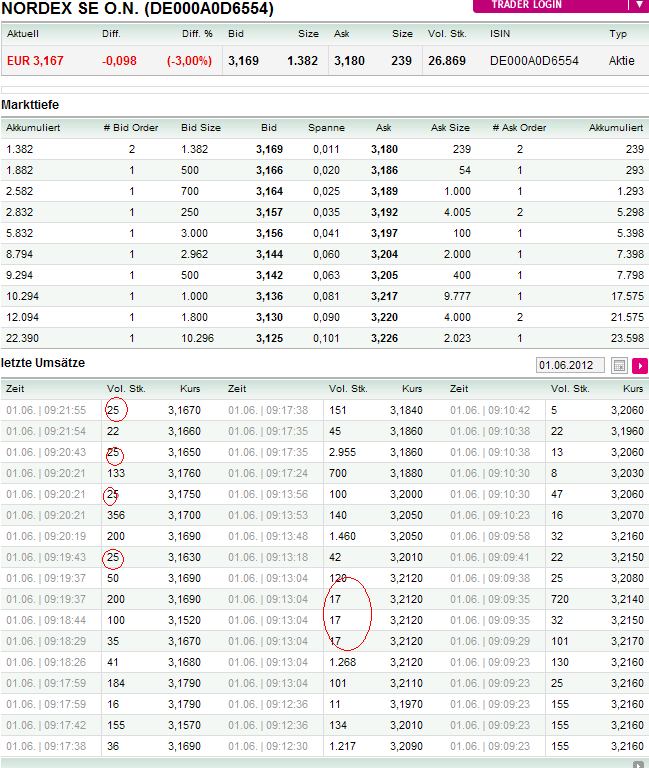Image resolution: width=649 pixels, height=768 pixels.
Task: Click bid size 10.296 in the last depth row
Action: [x=197, y=338]
